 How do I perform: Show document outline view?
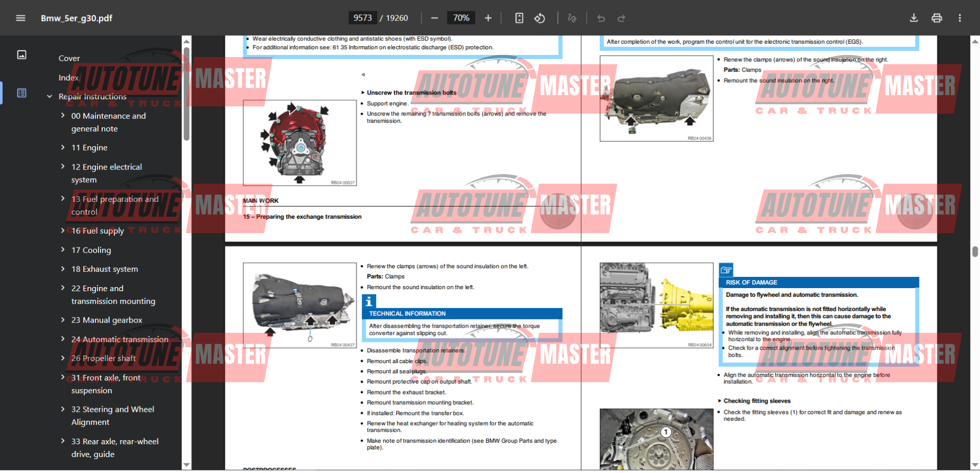pos(22,93)
